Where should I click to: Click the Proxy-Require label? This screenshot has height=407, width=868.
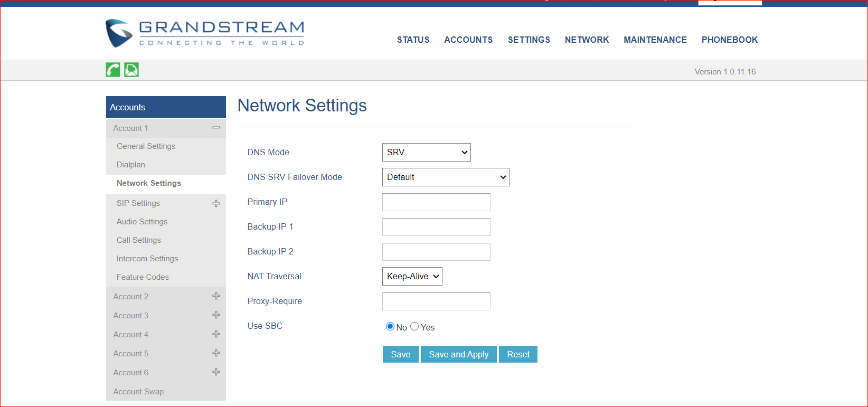[275, 301]
